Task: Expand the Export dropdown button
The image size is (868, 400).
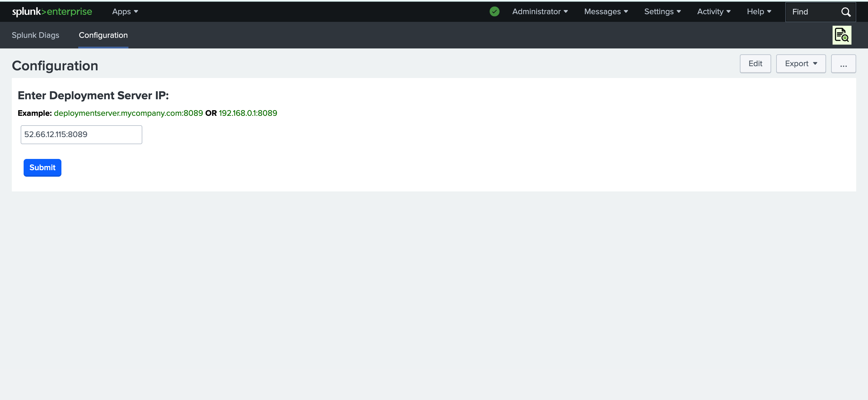Action: tap(801, 64)
